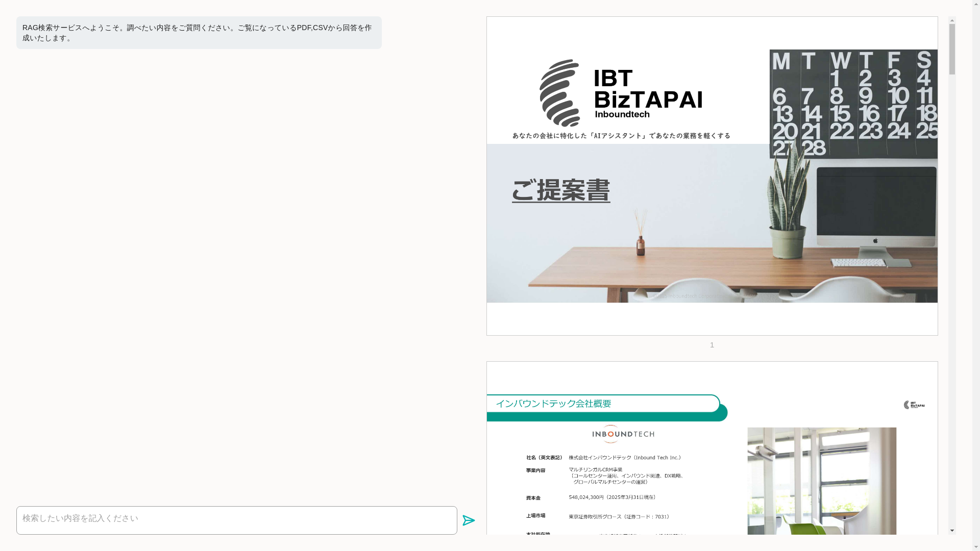
Task: Click the 事業内容 row label
Action: (x=535, y=470)
